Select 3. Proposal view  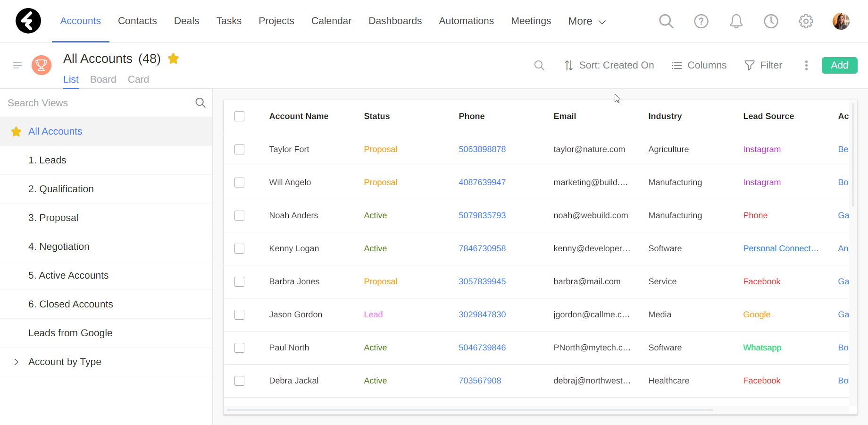click(x=106, y=218)
